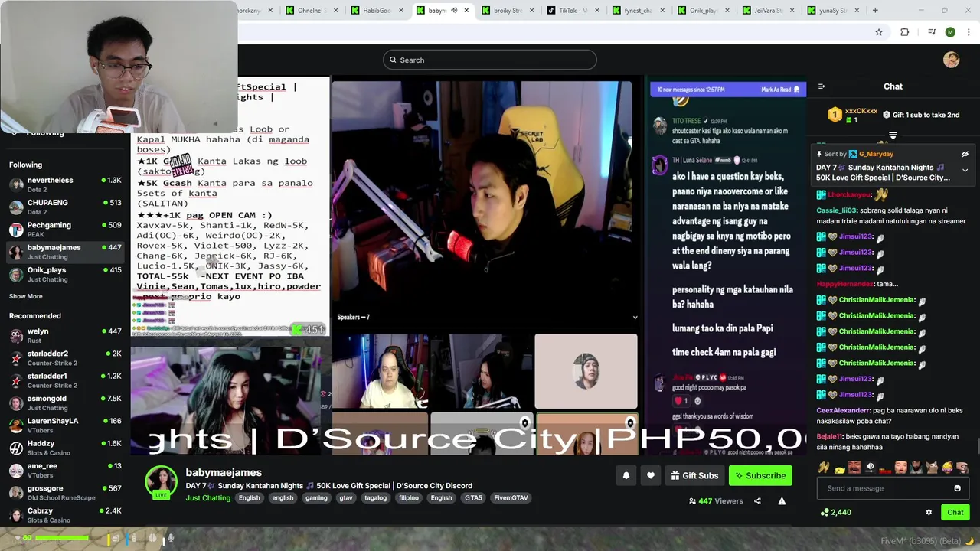Open the browser extensions puzzle icon
Viewport: 980px width, 551px height.
click(x=905, y=32)
